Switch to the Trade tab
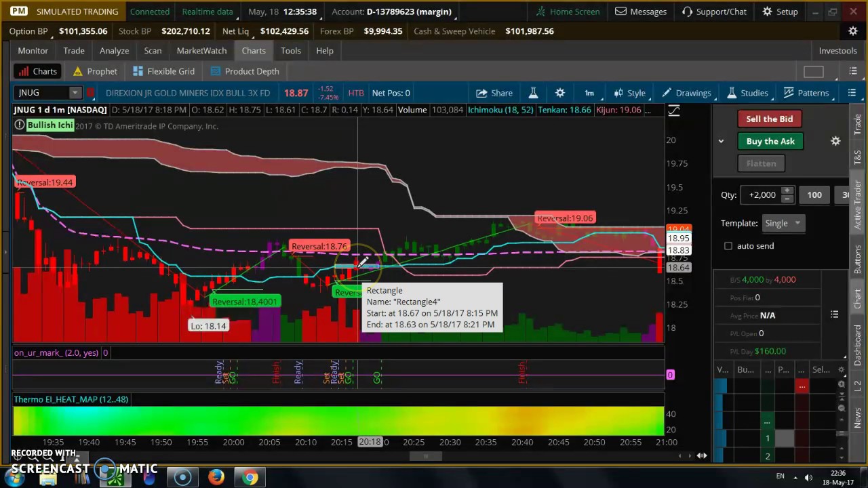Viewport: 868px width, 488px height. pos(74,51)
